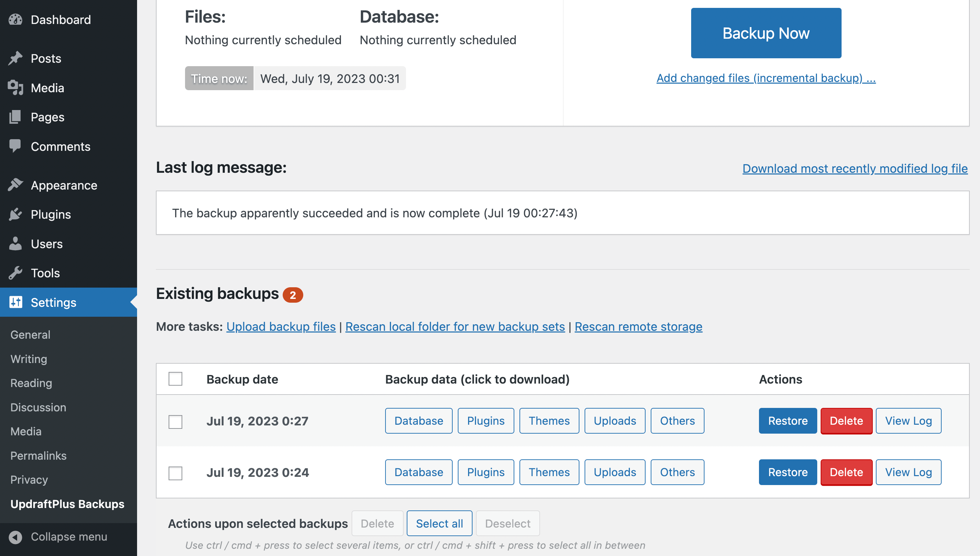Expand the incremental backup changed files option
The height and width of the screenshot is (556, 980).
(766, 78)
